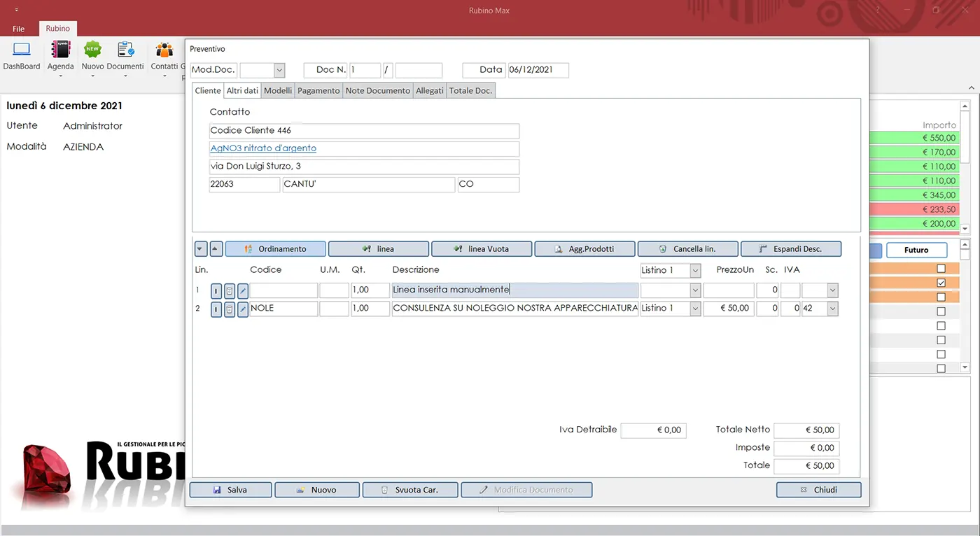Click the Futuro button in background panel
The image size is (980, 536).
(x=916, y=250)
